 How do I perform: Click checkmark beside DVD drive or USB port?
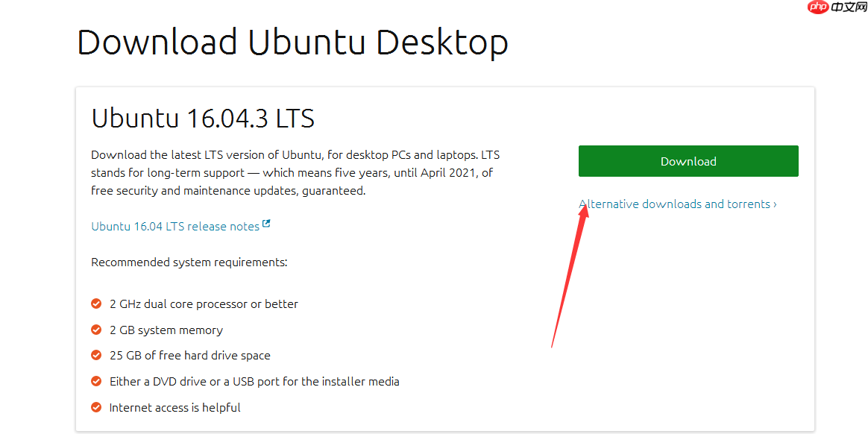pyautogui.click(x=96, y=381)
